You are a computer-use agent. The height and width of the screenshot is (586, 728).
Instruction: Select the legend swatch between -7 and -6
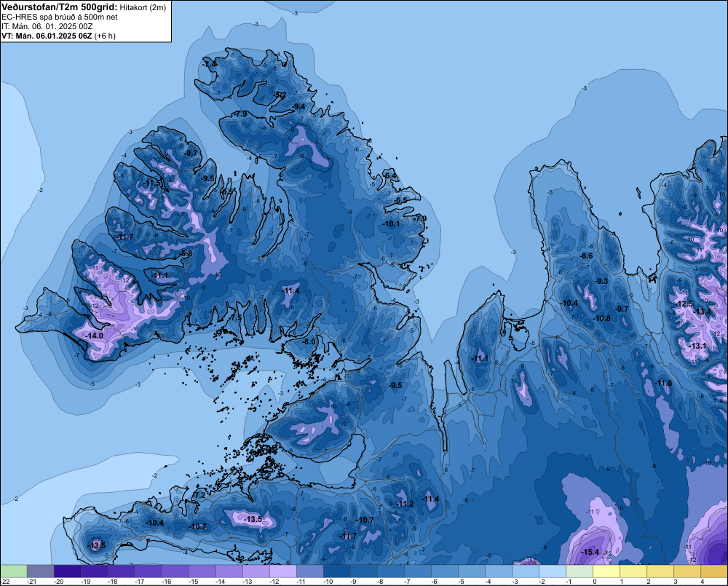[418, 571]
